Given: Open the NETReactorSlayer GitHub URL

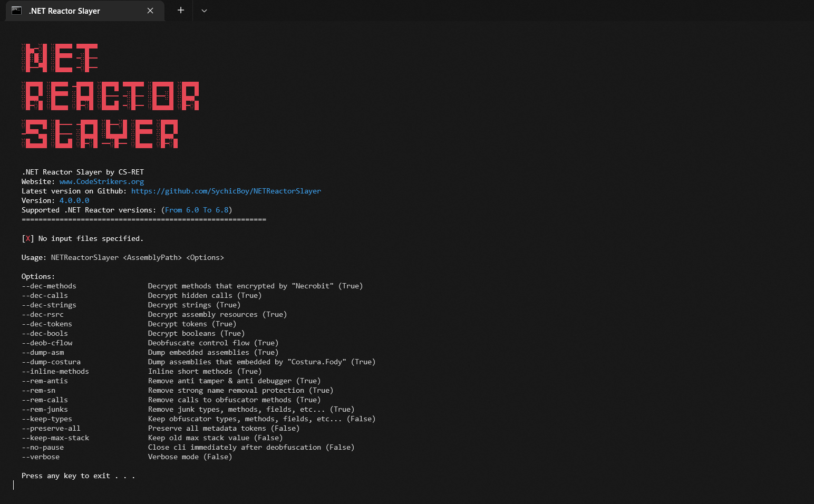Looking at the screenshot, I should tap(226, 191).
